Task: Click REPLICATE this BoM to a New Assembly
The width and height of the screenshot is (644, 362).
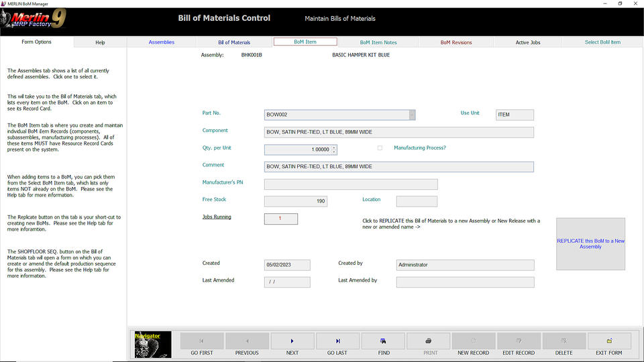Action: click(590, 244)
